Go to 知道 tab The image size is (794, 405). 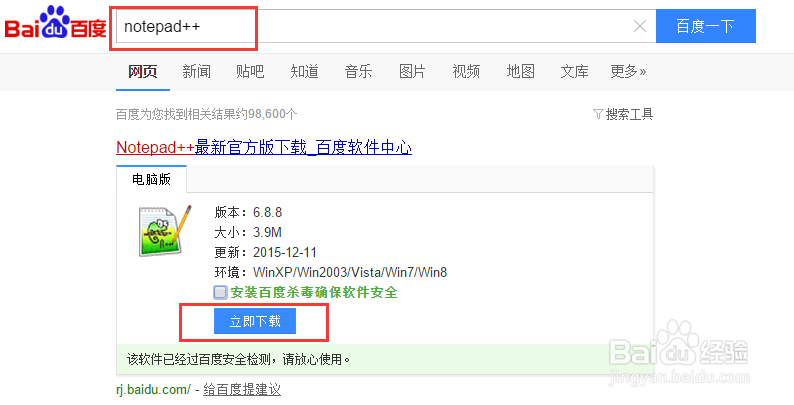click(x=304, y=71)
